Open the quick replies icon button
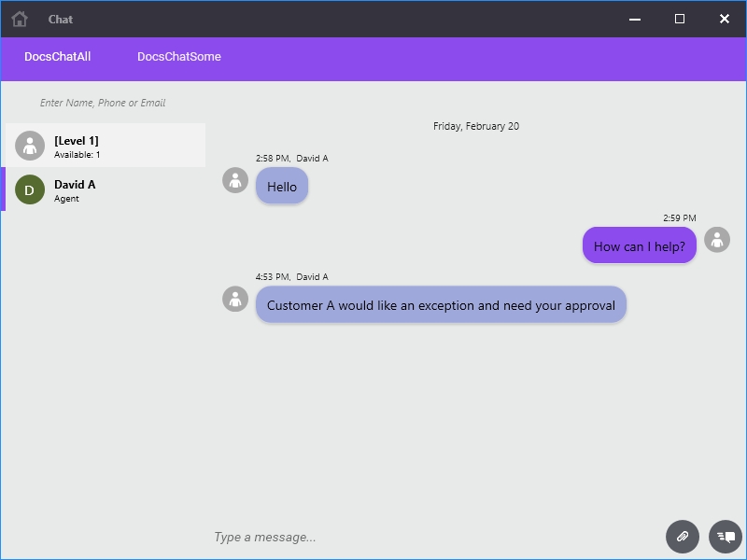Screen dimensions: 747x560 tap(726, 537)
